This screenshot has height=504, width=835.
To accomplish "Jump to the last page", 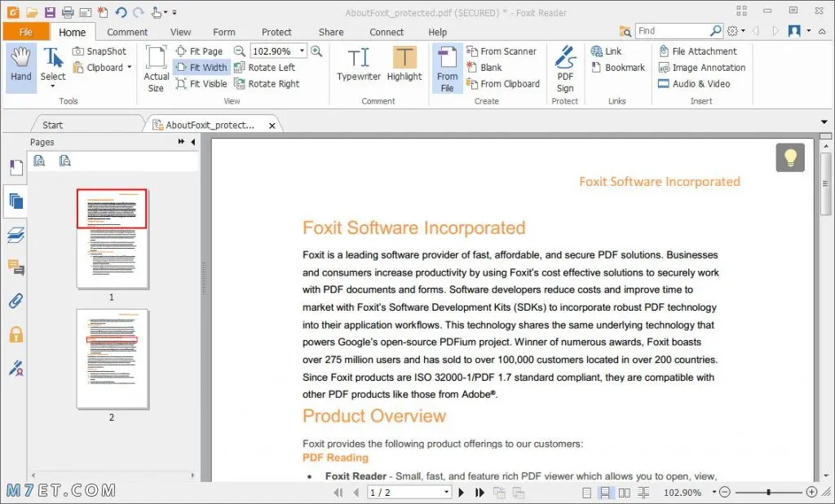I will click(x=479, y=493).
